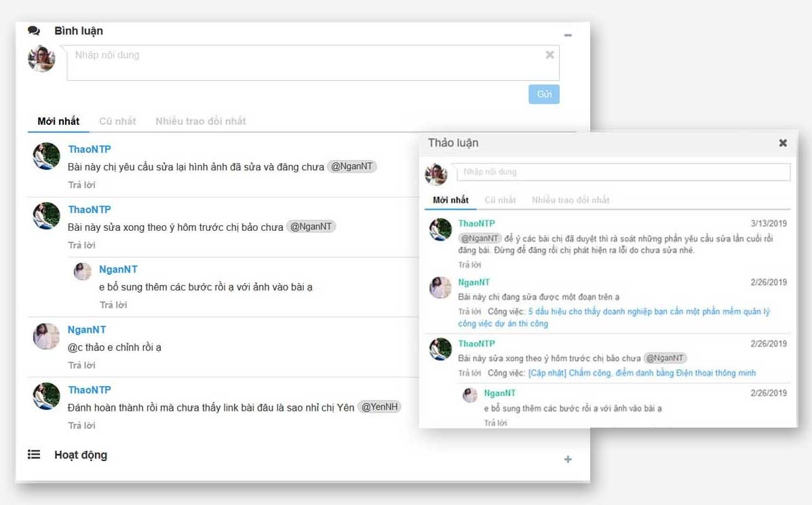Click the Bình luận speech bubbles icon

click(x=34, y=31)
